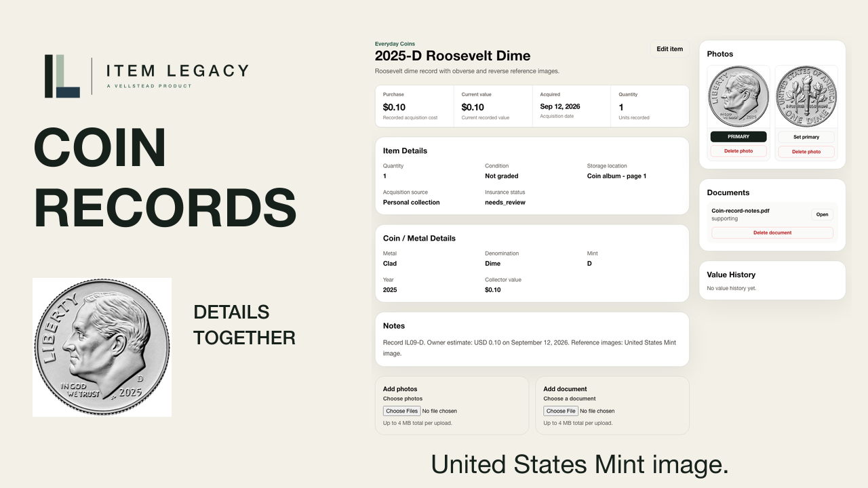Click the Year 2025 value
The height and width of the screenshot is (488, 868).
click(390, 290)
